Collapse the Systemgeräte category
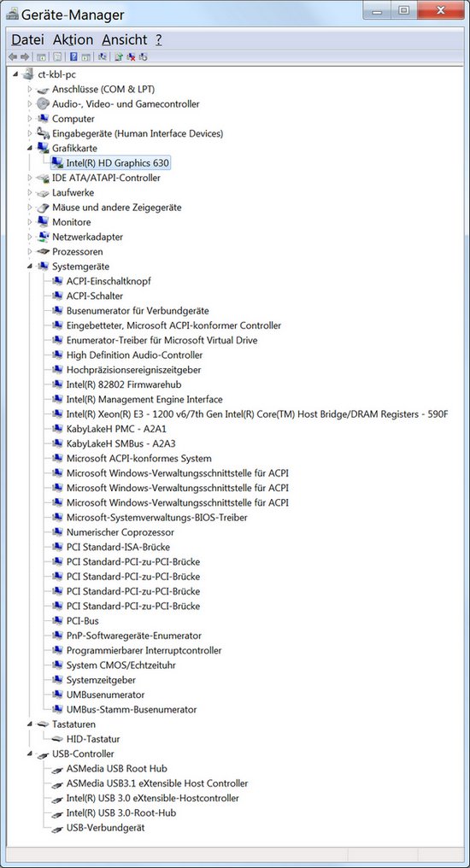The width and height of the screenshot is (470, 868). 30,267
